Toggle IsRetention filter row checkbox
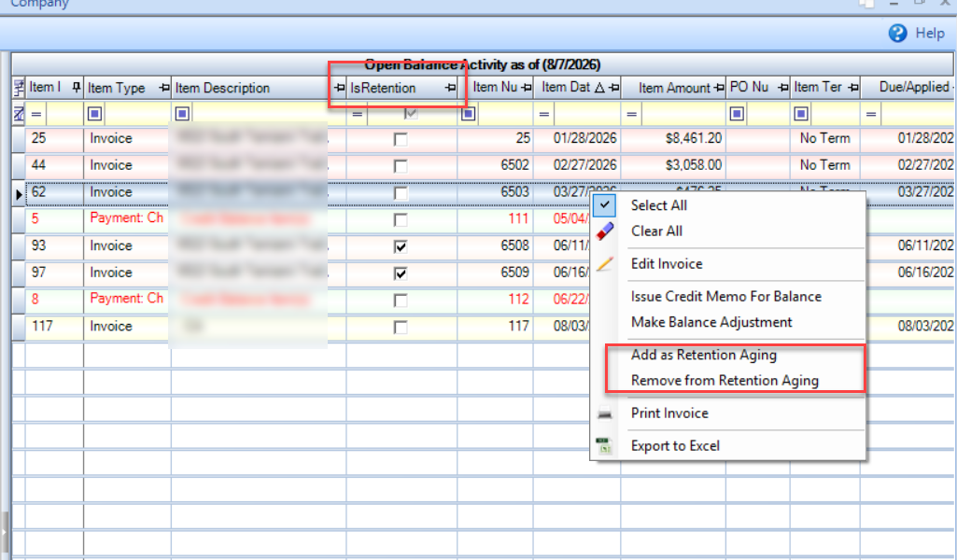This screenshot has height=560, width=957. point(411,113)
